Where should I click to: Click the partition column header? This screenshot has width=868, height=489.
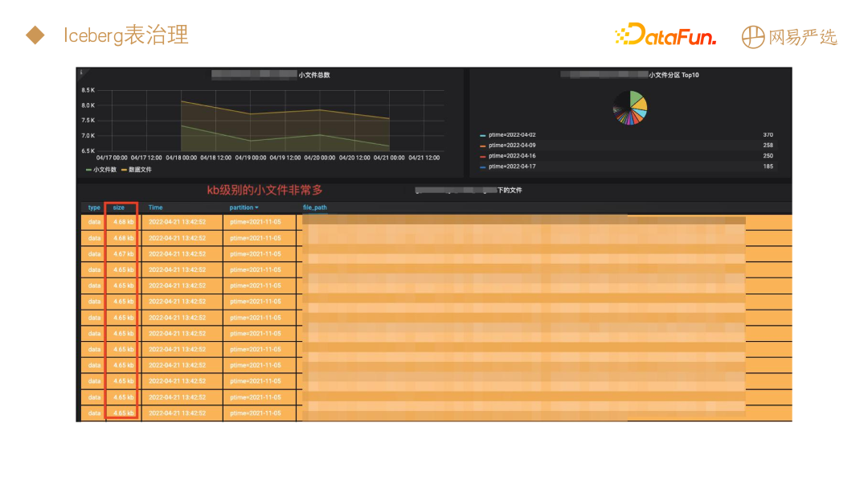pos(241,208)
